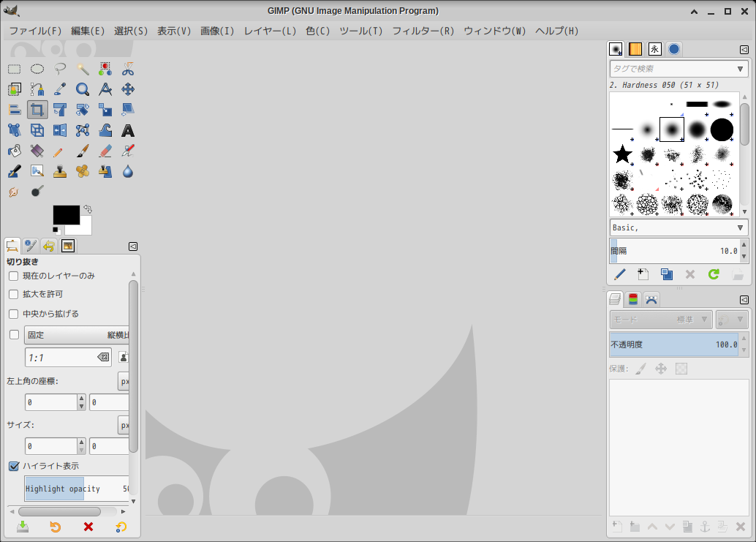Open the layer モード dropdown
Image resolution: width=756 pixels, height=542 pixels.
(660, 320)
